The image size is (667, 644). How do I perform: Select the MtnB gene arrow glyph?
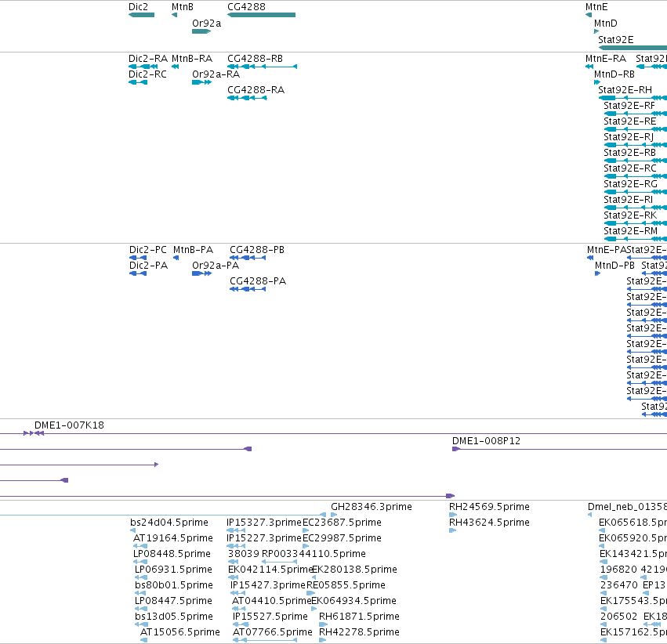(x=175, y=15)
